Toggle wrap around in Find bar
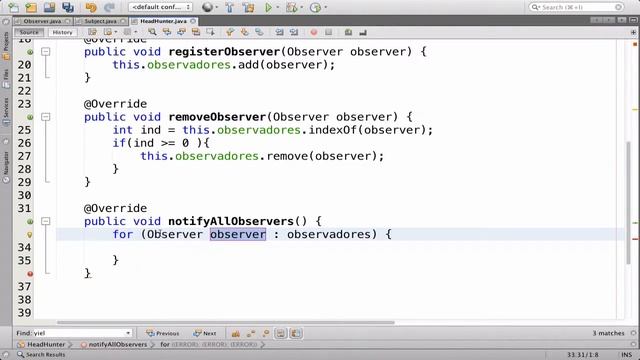The width and height of the screenshot is (640, 360). point(296,333)
